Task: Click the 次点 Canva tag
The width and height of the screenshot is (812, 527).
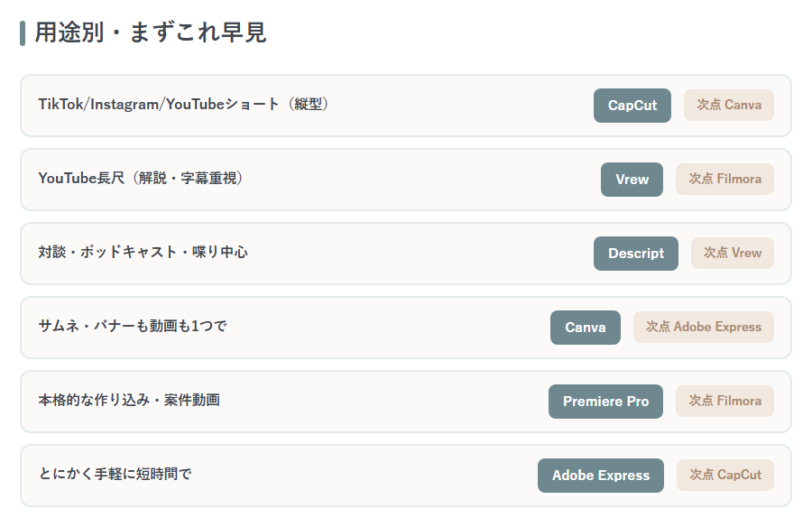Action: point(729,106)
